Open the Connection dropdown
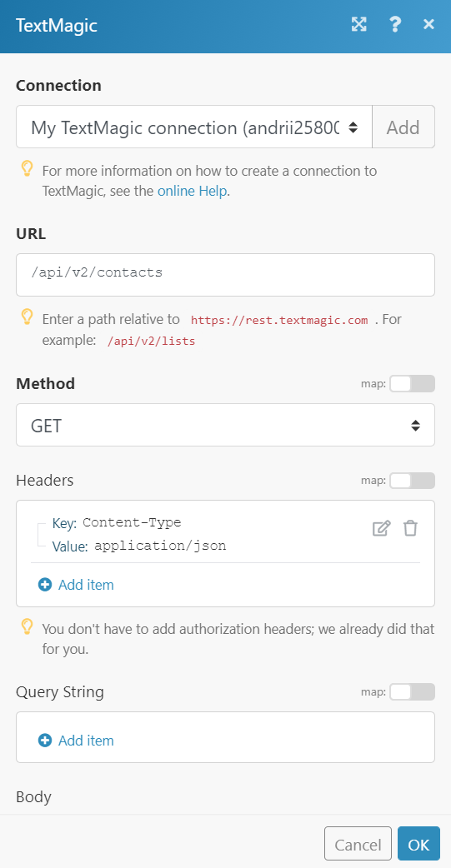Viewport: 451px width, 868px height. click(x=194, y=127)
